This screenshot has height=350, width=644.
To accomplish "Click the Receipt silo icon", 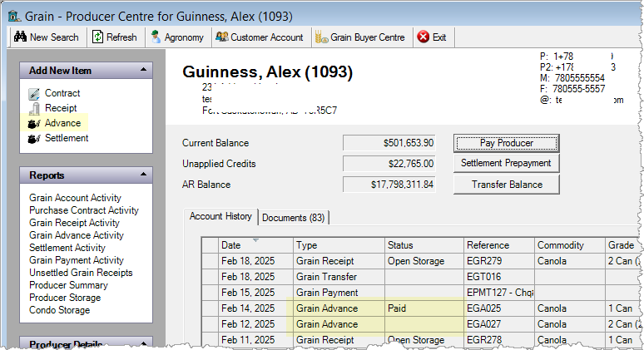I will point(34,109).
